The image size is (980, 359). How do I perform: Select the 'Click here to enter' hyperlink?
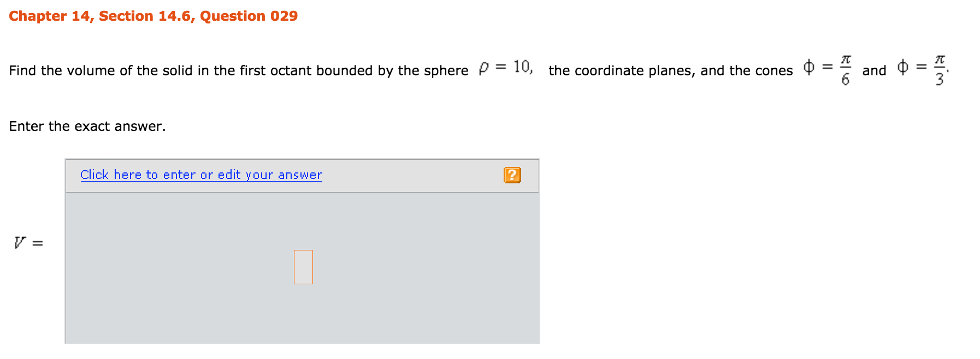pyautogui.click(x=200, y=175)
